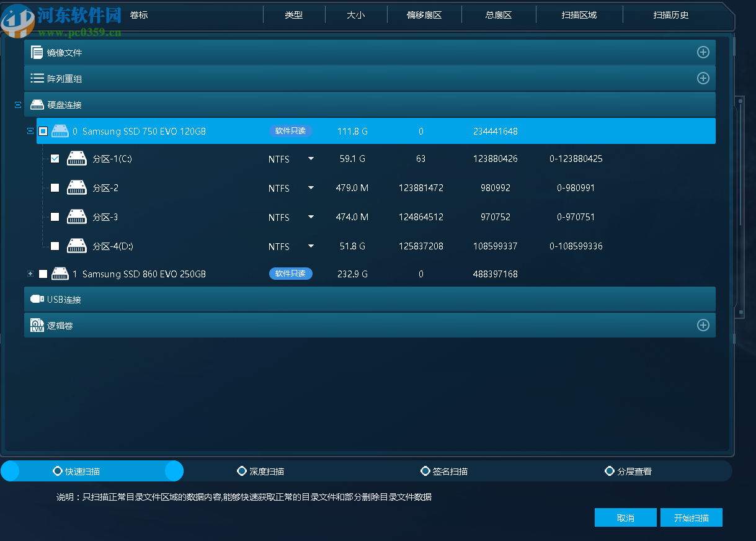Open the NTFS type dropdown for 分区-3
Screen dimensions: 756x541
click(x=311, y=217)
